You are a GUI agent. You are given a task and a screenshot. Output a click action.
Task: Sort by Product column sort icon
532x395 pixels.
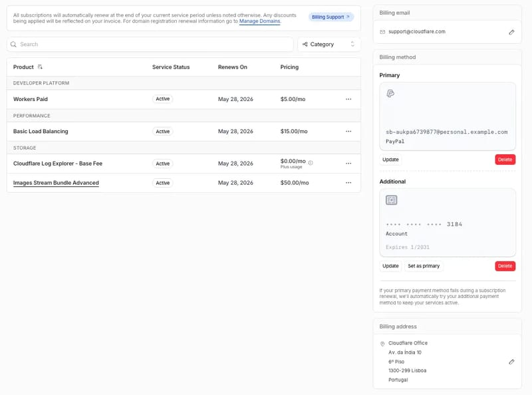[x=40, y=67]
